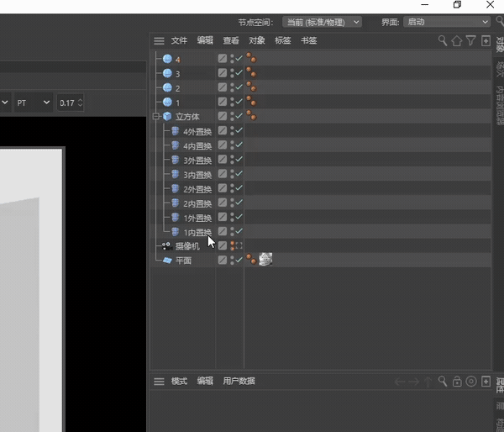Toggle visibility dots for 1外置换
Image resolution: width=504 pixels, height=432 pixels.
(232, 217)
